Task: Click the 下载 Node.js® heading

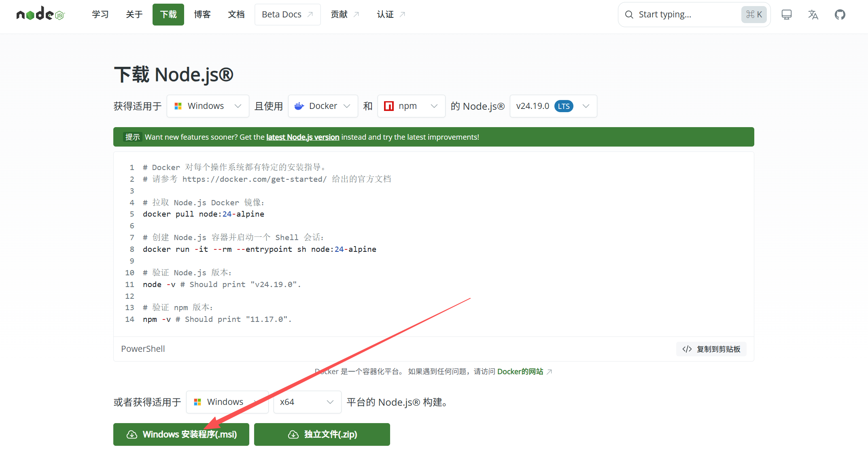Action: (174, 75)
